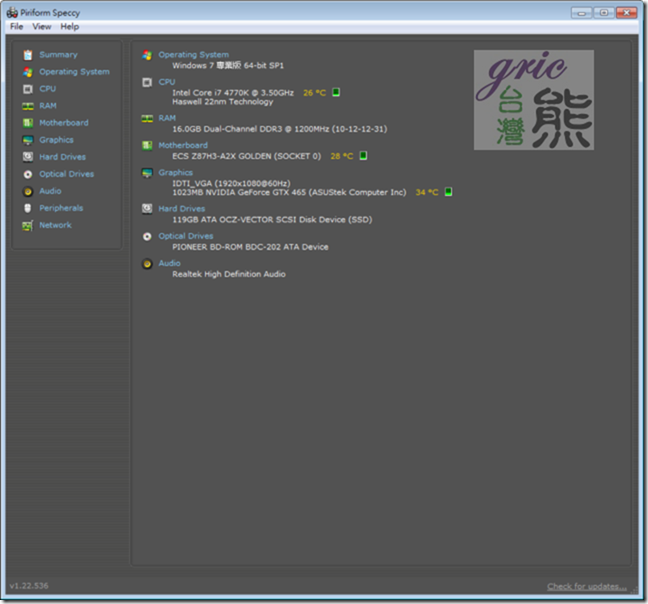This screenshot has width=648, height=604.
Task: Click the Motherboard heading link in summary
Action: click(183, 145)
